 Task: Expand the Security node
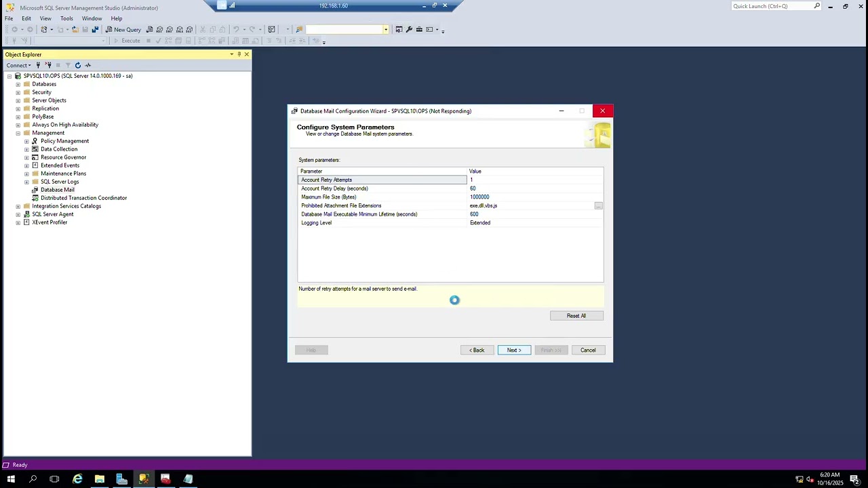coord(18,92)
